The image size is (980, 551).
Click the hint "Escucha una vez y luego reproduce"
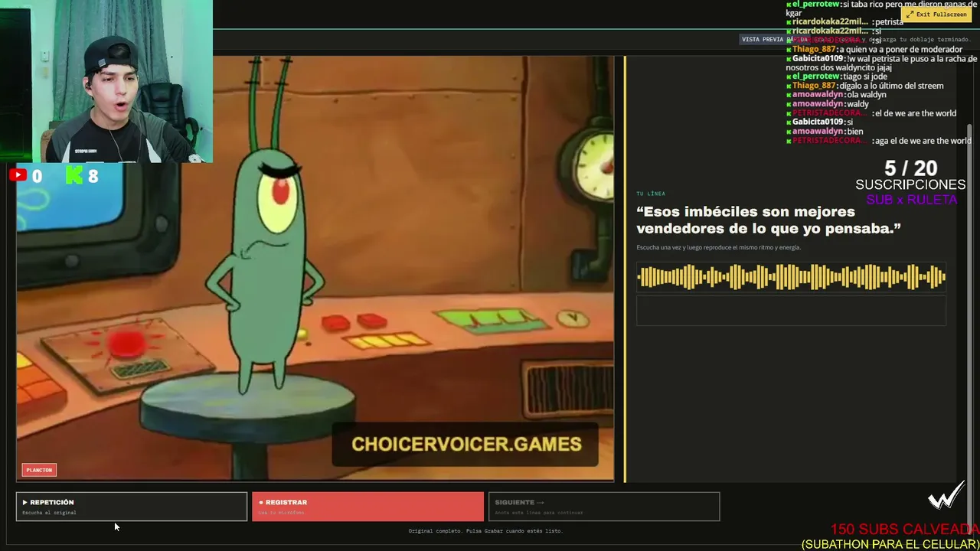[718, 247]
